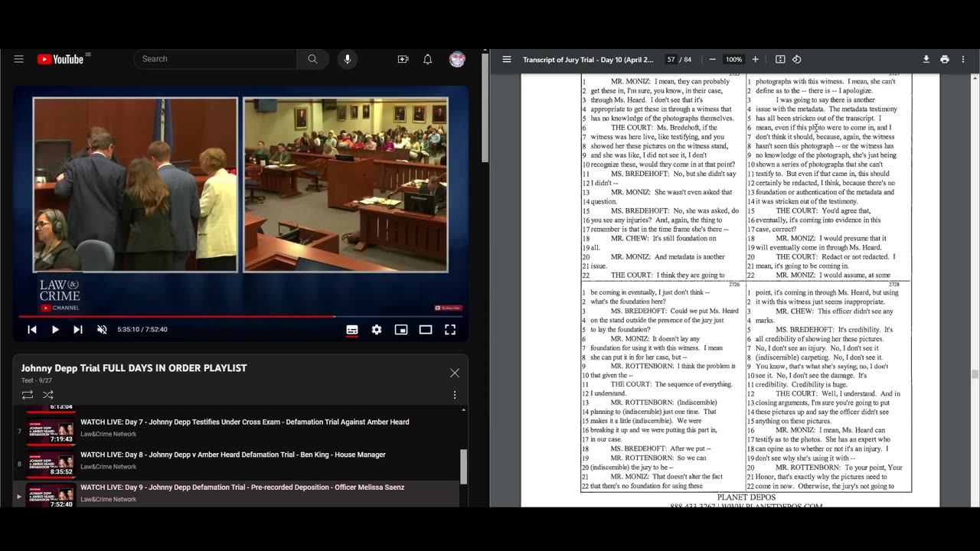Skip to previous video in player
The height and width of the screenshot is (551, 980).
[32, 329]
